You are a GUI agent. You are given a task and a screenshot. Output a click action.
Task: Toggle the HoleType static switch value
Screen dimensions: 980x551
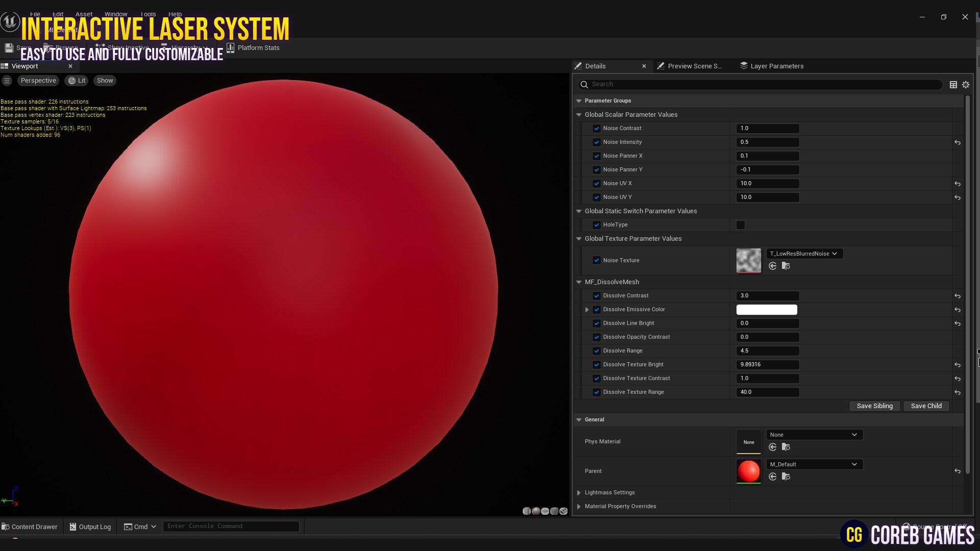(741, 225)
